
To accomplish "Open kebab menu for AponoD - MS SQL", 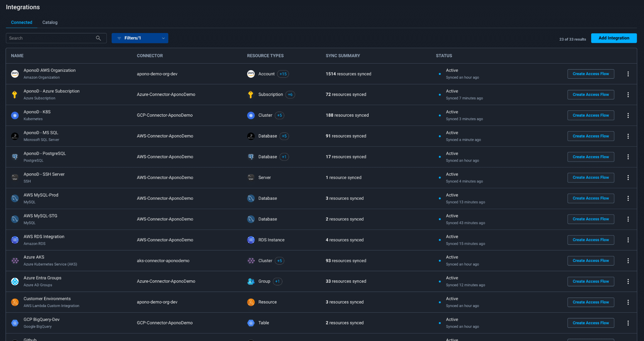I will coord(628,136).
